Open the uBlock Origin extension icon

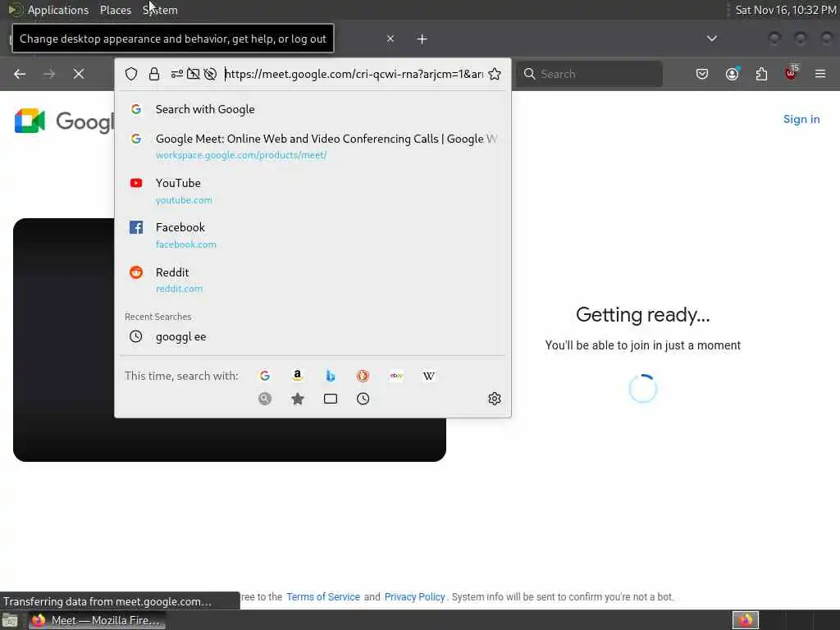click(x=791, y=73)
